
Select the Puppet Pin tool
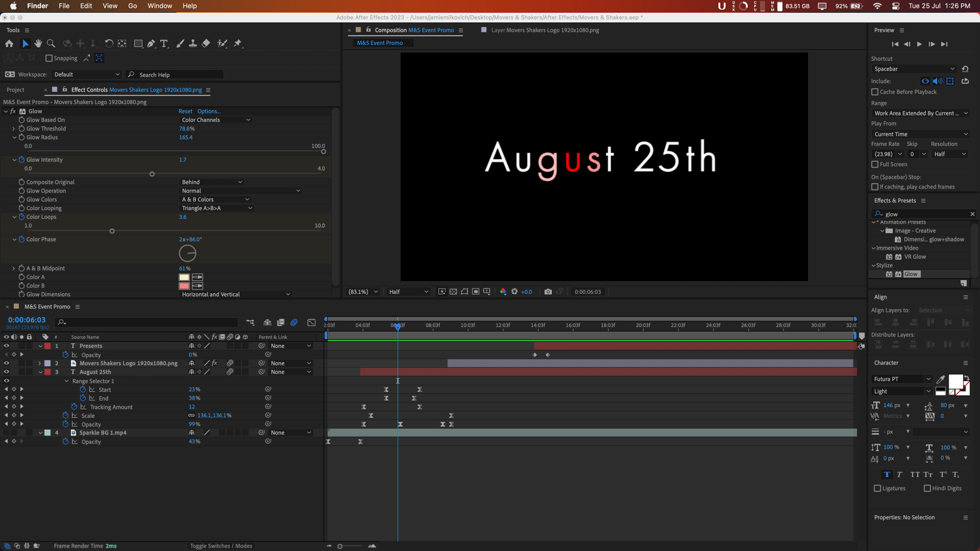pyautogui.click(x=238, y=44)
